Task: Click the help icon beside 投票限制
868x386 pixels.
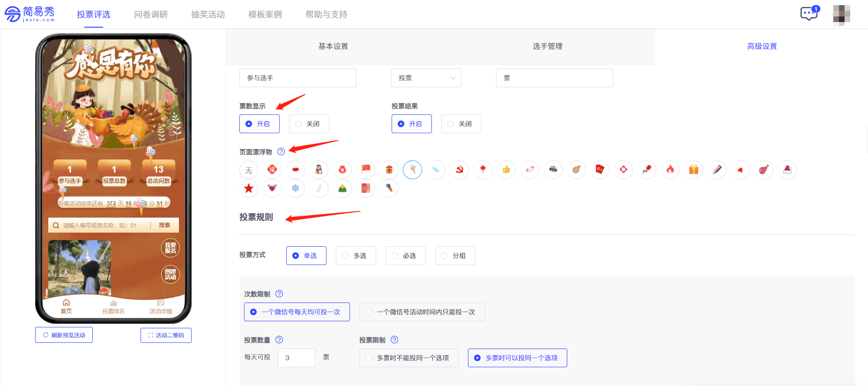Action: pyautogui.click(x=394, y=340)
